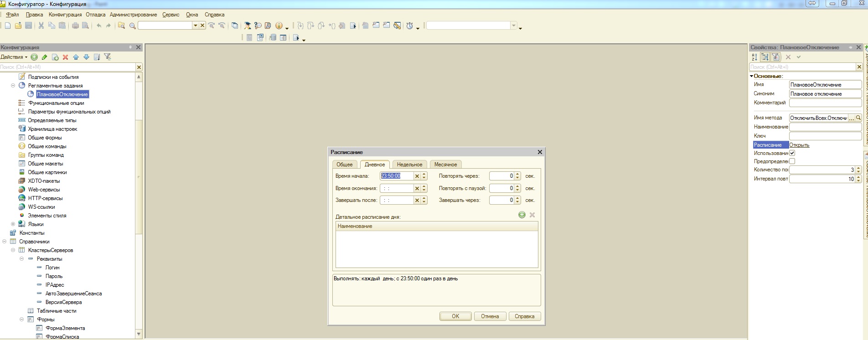
Task: Select ПлановоеОтключение in the tree
Action: coord(62,94)
